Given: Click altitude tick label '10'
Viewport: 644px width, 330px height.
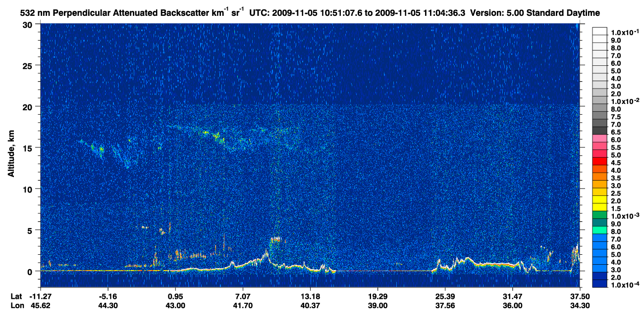Looking at the screenshot, I should pos(28,189).
